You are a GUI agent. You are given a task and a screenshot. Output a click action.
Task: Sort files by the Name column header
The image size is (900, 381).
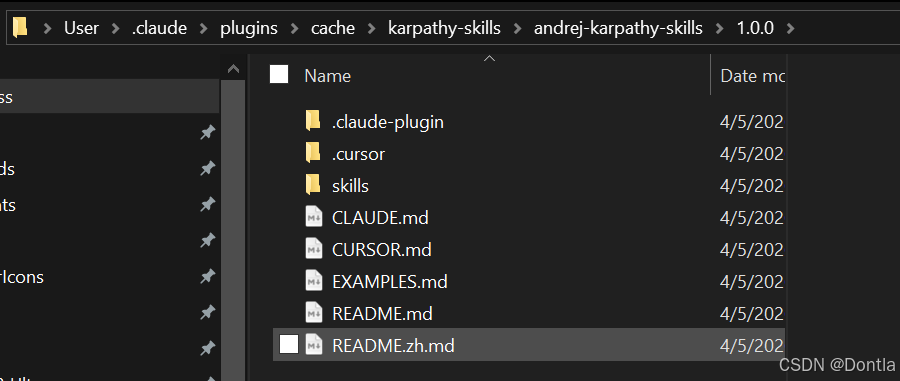(327, 76)
